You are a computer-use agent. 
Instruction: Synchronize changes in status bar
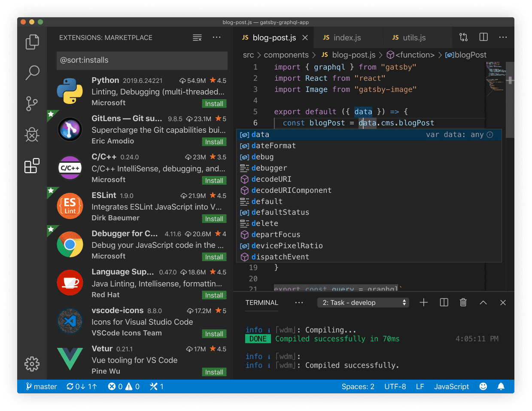[82, 387]
